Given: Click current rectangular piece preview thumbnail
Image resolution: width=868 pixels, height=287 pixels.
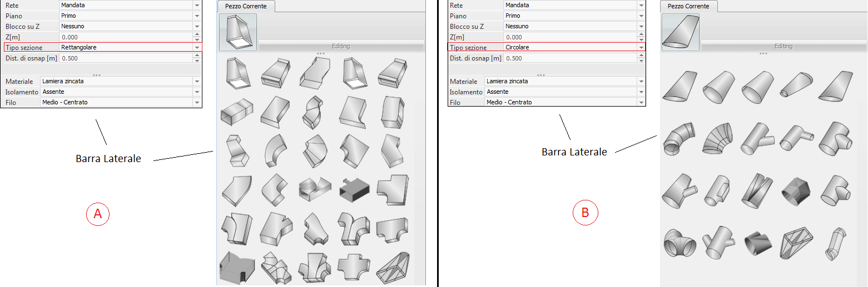Looking at the screenshot, I should tap(238, 32).
